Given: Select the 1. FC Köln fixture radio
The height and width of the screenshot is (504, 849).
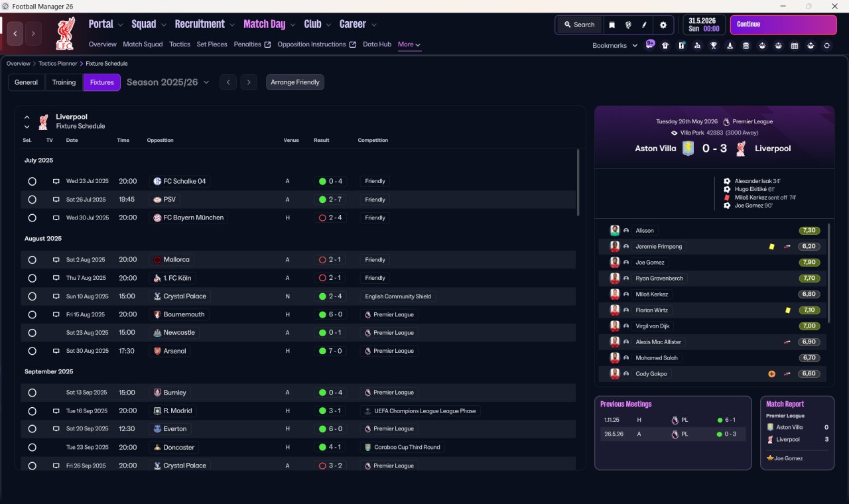Looking at the screenshot, I should pos(32,278).
